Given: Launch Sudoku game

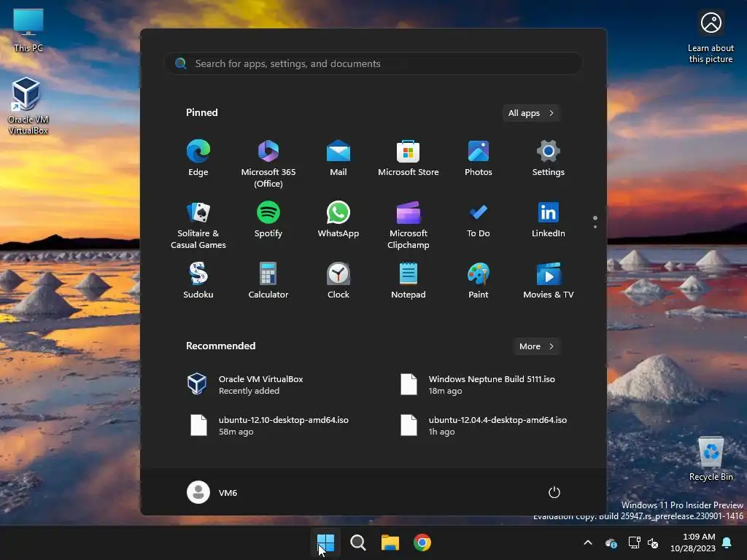Looking at the screenshot, I should pos(198,281).
